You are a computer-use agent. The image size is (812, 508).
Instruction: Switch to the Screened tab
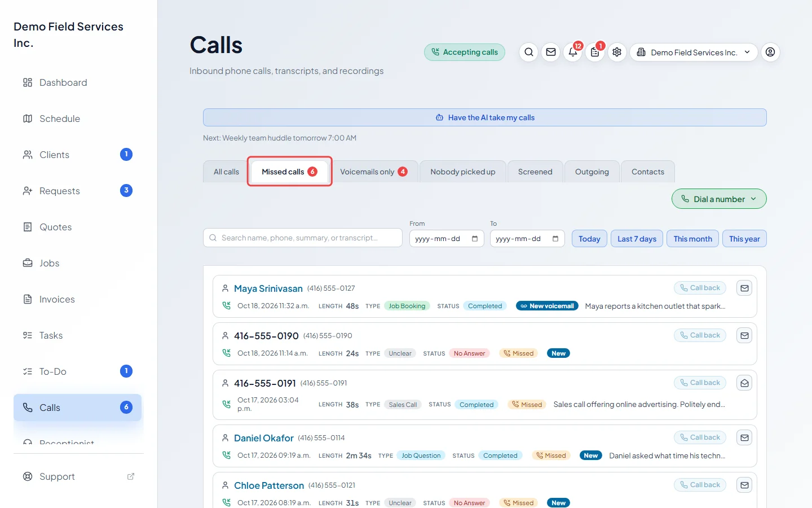point(535,172)
